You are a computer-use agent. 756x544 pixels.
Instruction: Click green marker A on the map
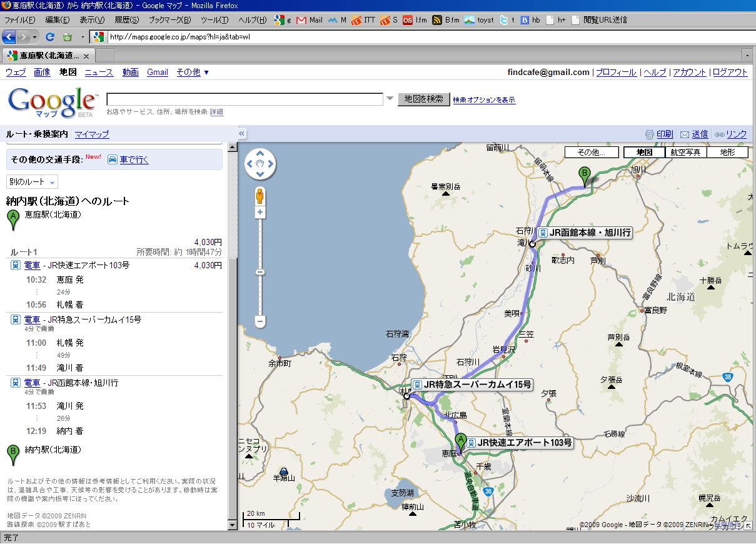pyautogui.click(x=461, y=443)
